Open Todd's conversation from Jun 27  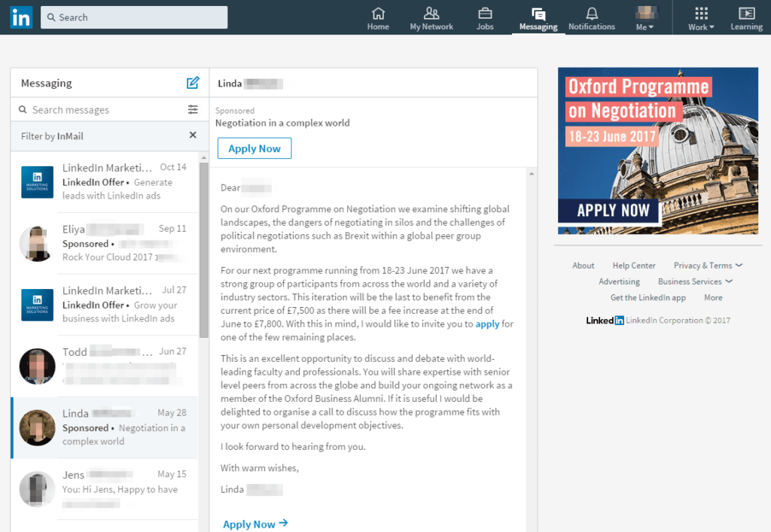[x=104, y=366]
